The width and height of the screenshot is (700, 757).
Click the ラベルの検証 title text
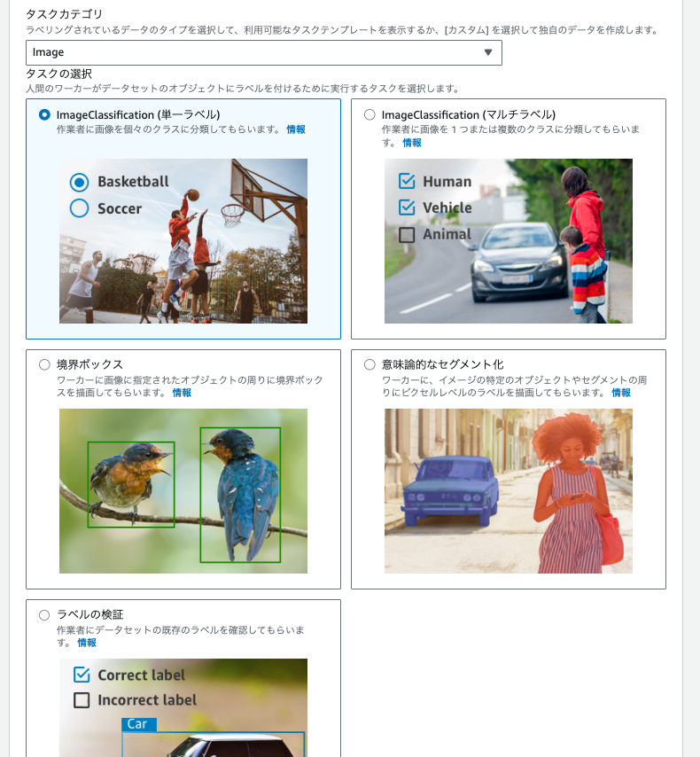(89, 614)
